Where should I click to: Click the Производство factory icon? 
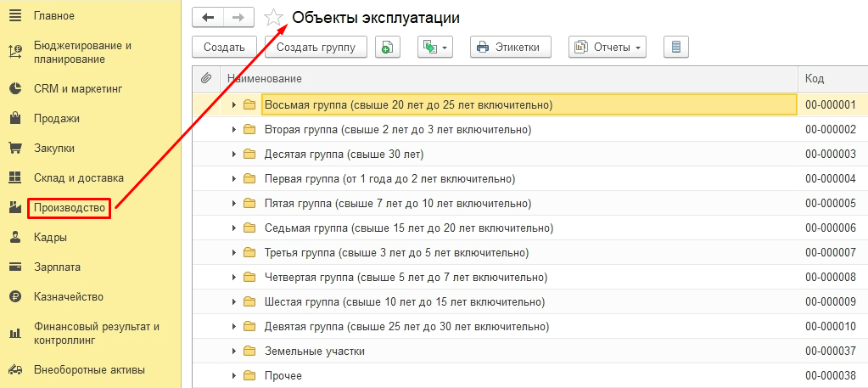15,208
